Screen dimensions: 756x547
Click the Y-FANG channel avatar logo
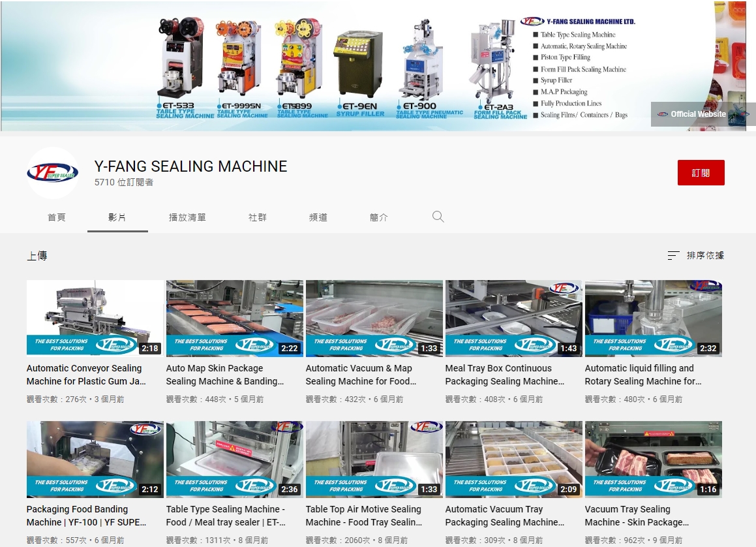pos(52,173)
